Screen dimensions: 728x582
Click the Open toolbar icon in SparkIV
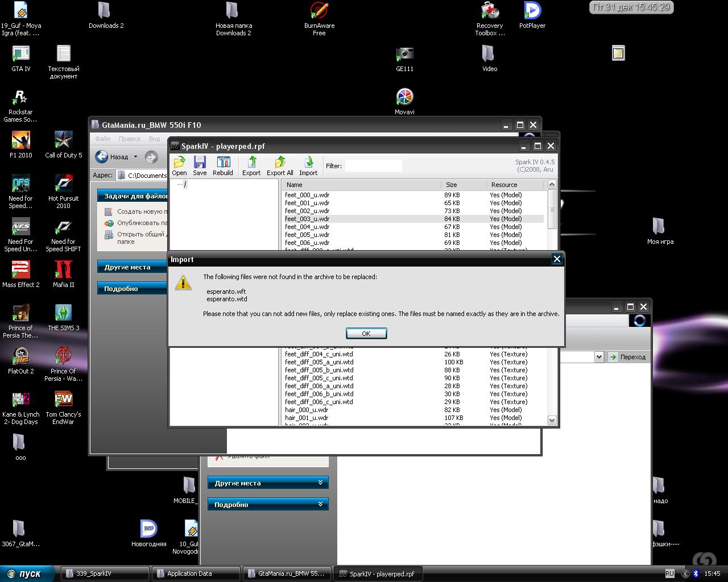(x=179, y=166)
